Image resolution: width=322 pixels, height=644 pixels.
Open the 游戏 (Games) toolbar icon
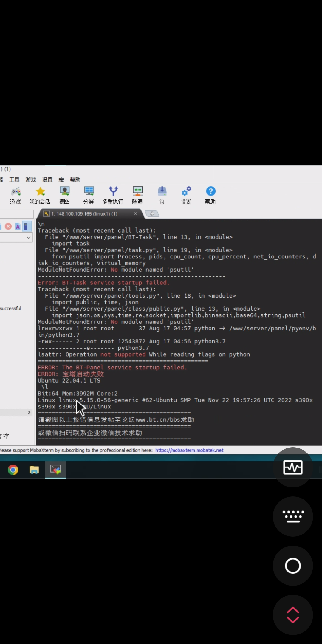pos(16,196)
